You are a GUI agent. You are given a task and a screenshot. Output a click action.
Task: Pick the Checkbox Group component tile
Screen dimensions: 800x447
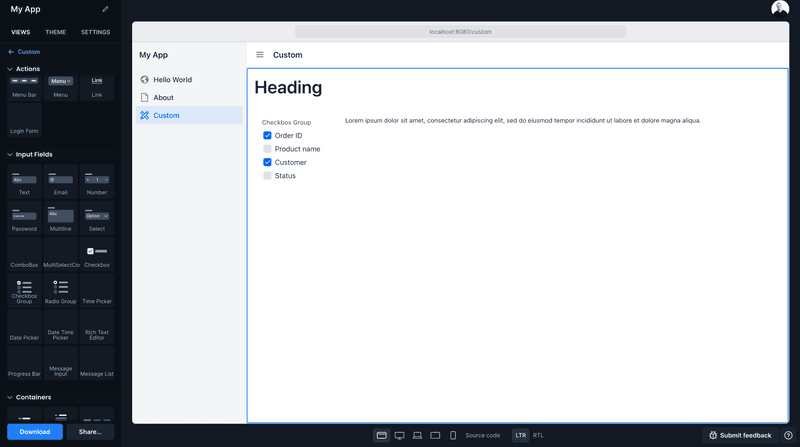click(24, 290)
